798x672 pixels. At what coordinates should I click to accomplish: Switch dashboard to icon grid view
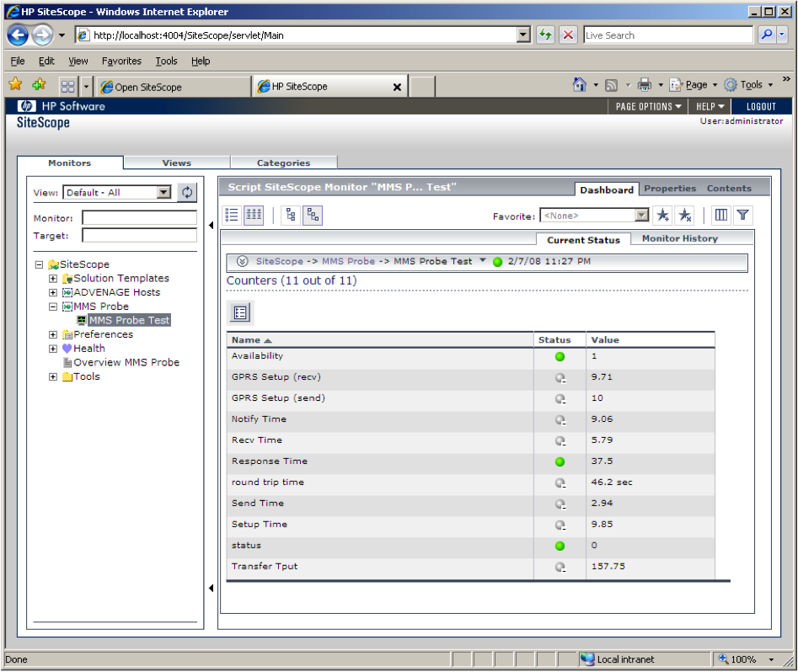(254, 216)
